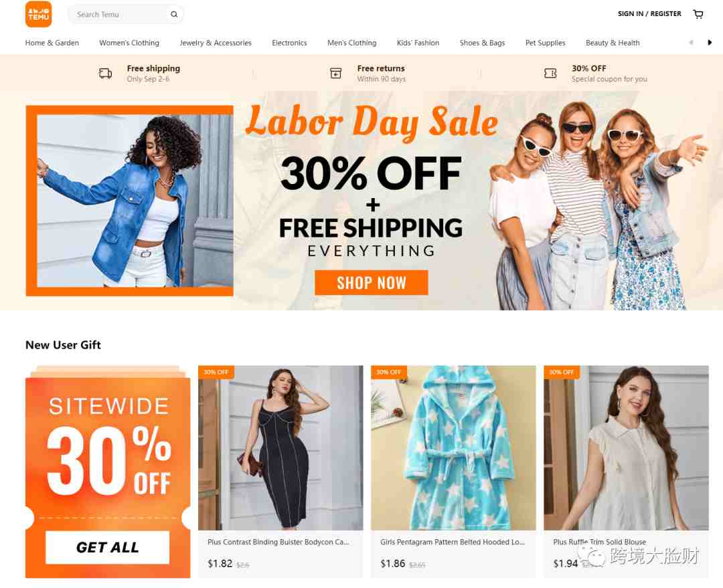The image size is (723, 588).
Task: Click the free returns box icon
Action: point(335,74)
